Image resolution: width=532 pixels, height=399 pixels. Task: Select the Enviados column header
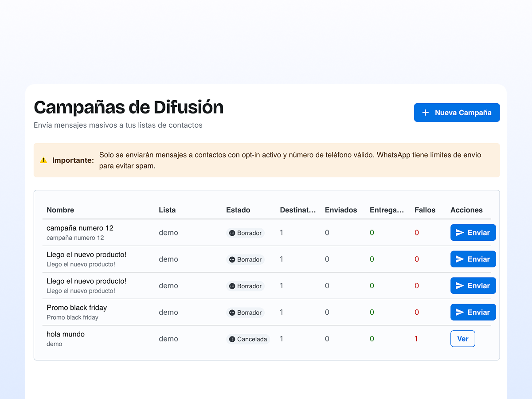pos(340,210)
